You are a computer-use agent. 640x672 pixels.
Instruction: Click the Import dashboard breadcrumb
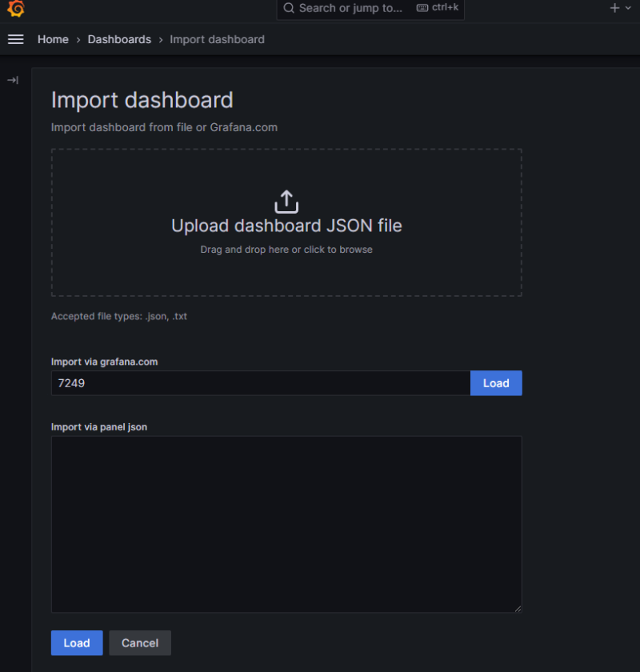[x=217, y=39]
